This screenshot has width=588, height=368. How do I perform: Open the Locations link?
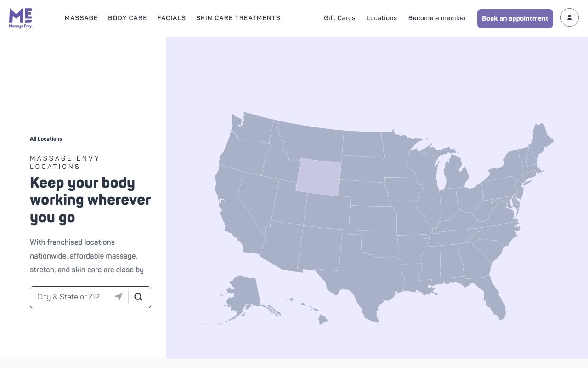pyautogui.click(x=382, y=18)
